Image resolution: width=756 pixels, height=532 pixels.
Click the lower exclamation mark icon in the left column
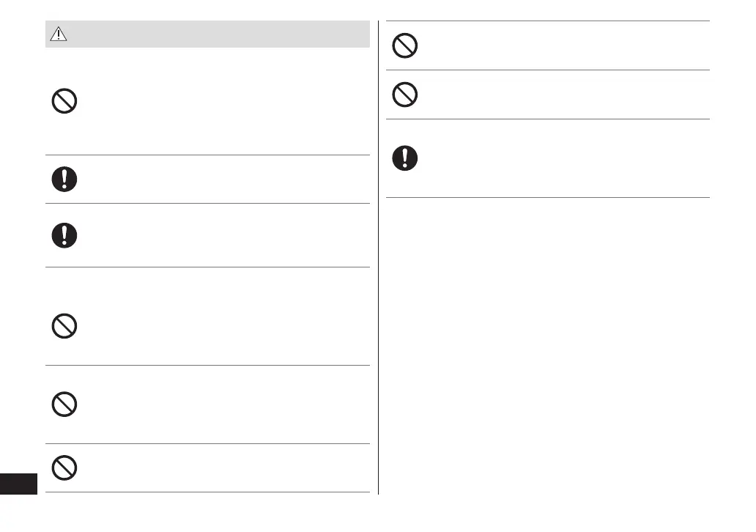click(64, 235)
